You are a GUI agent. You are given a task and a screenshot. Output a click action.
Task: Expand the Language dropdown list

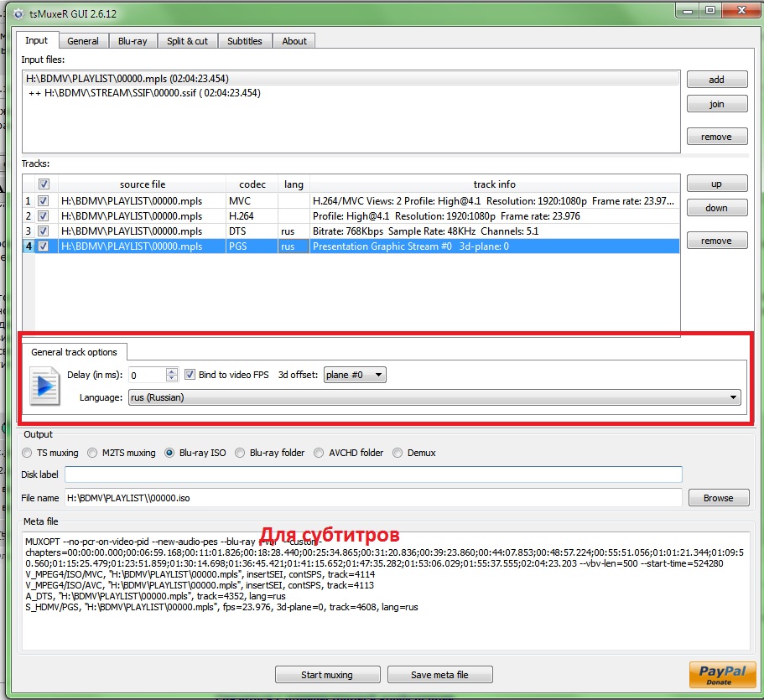[x=434, y=397]
